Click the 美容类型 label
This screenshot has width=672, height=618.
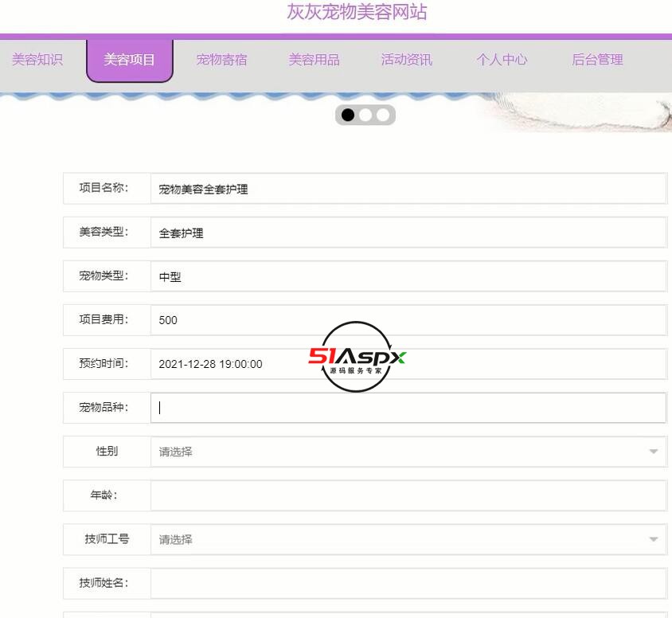(104, 232)
